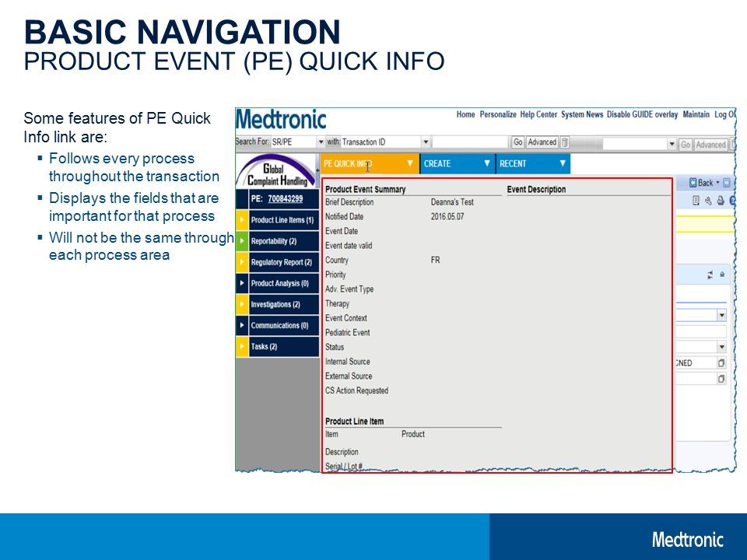Click the Adv. Event Type label
Viewport: 747px width, 560px height.
pyautogui.click(x=349, y=289)
